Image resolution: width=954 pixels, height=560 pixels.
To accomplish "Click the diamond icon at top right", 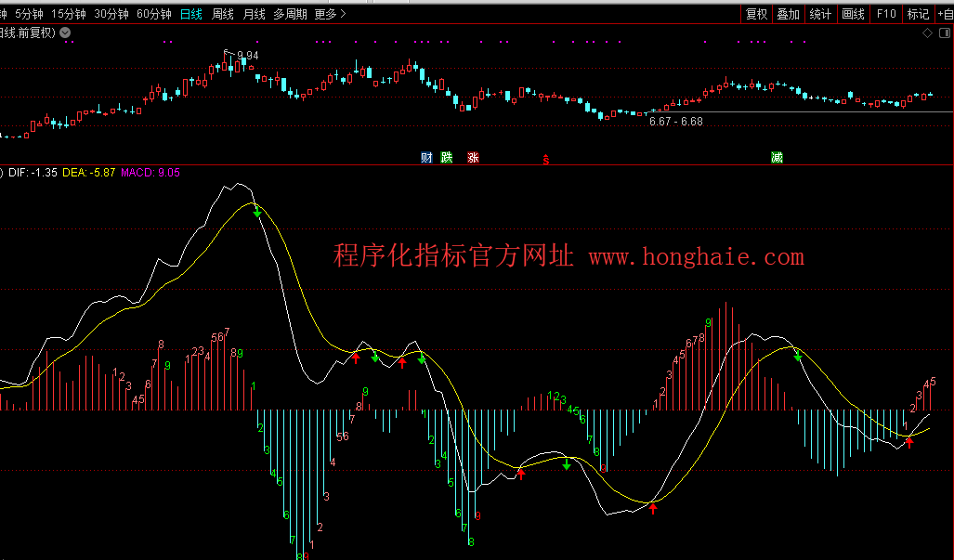I will coord(927,33).
